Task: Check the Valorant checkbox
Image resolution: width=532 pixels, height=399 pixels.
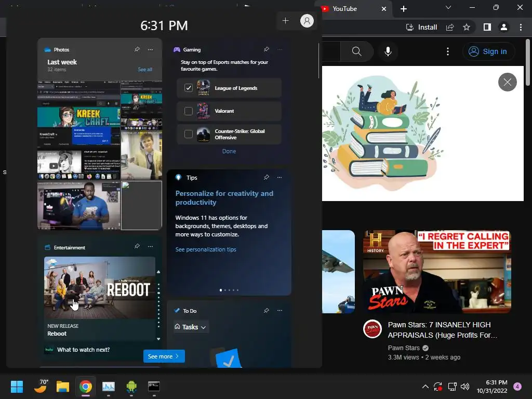Action: [x=188, y=111]
